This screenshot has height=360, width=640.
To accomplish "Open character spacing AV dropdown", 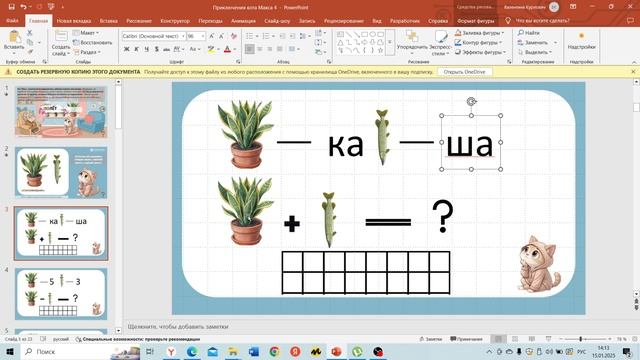I will [x=178, y=49].
